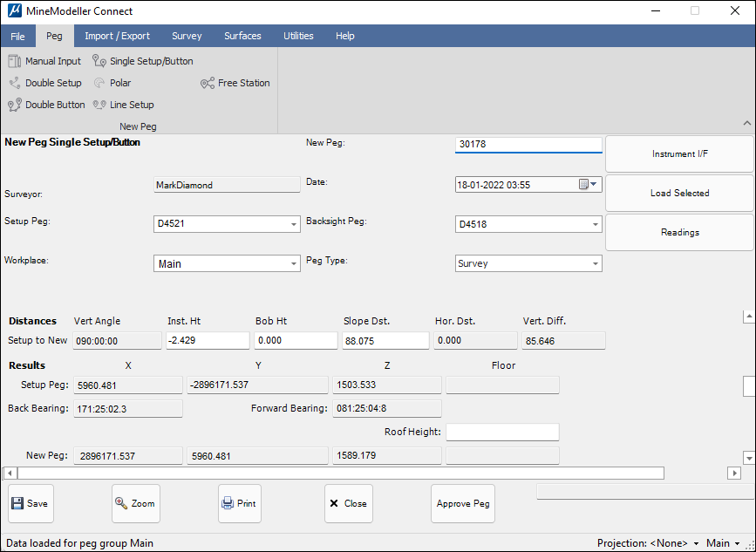Save the new peg data

pyautogui.click(x=31, y=503)
